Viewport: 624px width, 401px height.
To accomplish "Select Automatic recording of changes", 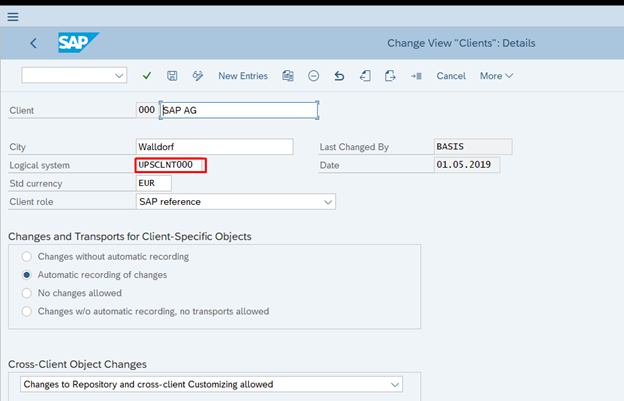I will point(27,275).
